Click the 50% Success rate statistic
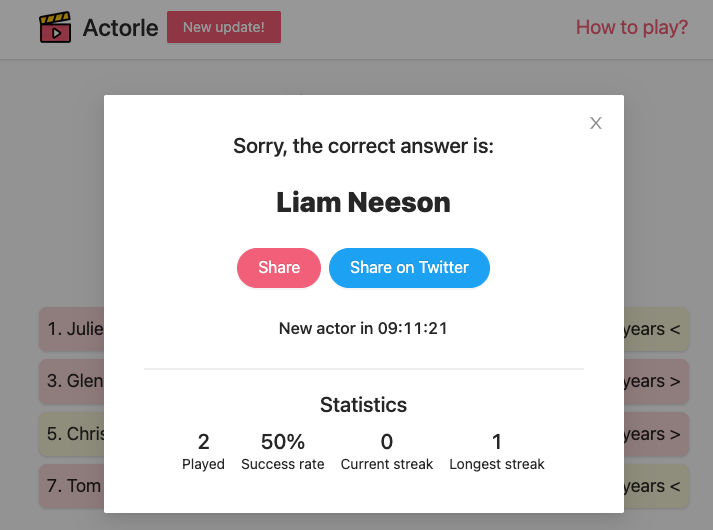713x530 pixels. pos(283,451)
